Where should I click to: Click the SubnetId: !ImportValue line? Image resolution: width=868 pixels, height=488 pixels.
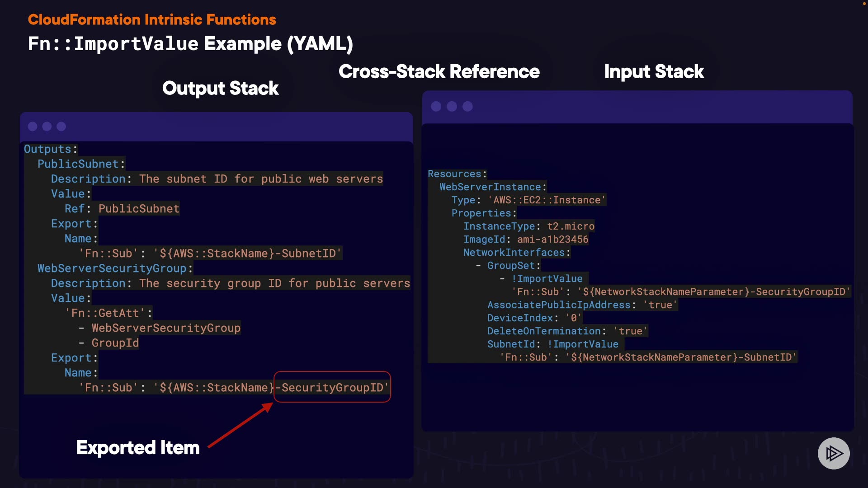(552, 344)
